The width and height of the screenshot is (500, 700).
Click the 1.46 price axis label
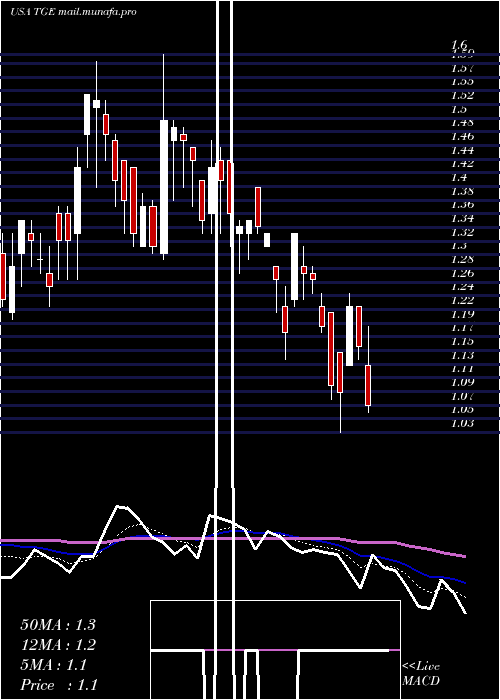pyautogui.click(x=462, y=137)
